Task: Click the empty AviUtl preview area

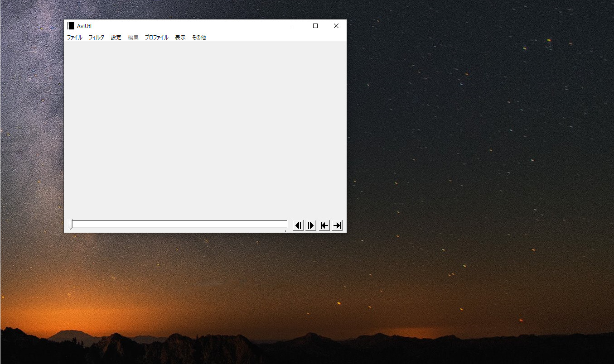Action: (205, 129)
